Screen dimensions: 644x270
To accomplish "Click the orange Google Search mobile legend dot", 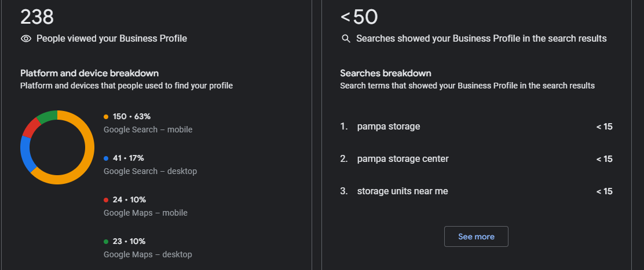I will tap(106, 117).
